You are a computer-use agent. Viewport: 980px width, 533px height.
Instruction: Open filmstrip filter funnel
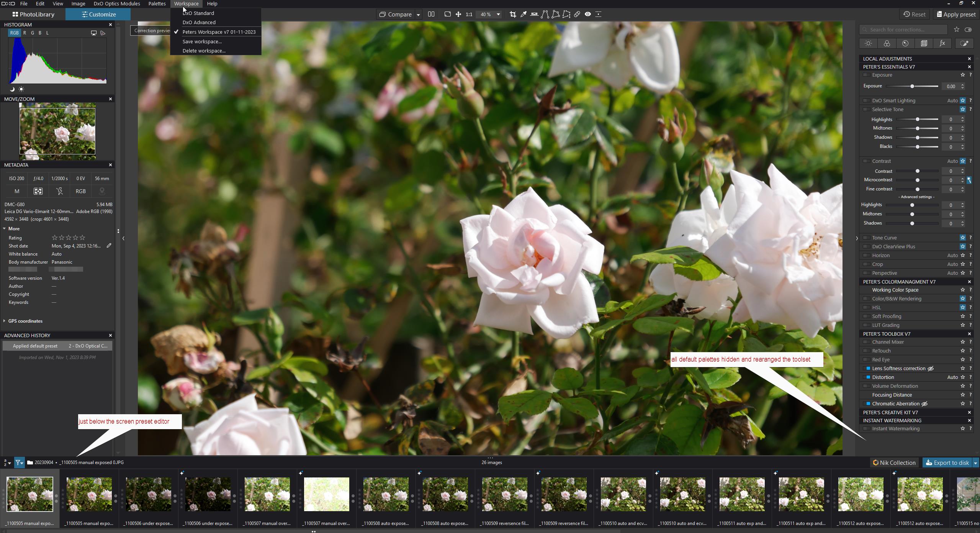19,462
